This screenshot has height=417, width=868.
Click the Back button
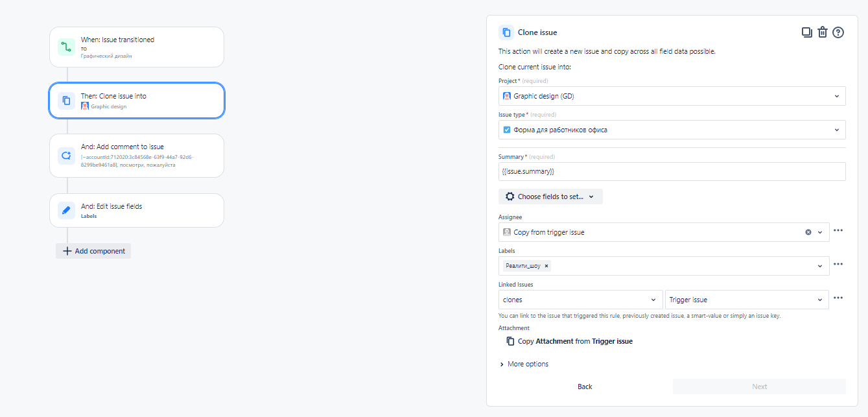tap(585, 387)
